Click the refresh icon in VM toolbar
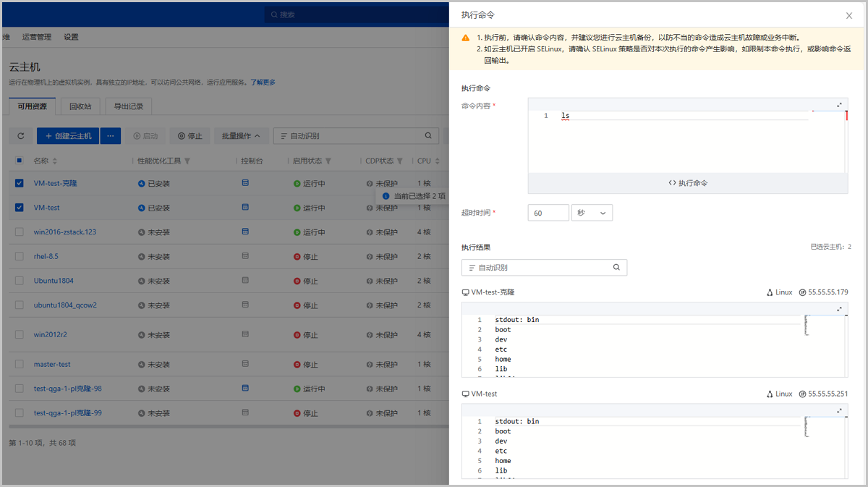This screenshot has height=487, width=868. click(21, 136)
